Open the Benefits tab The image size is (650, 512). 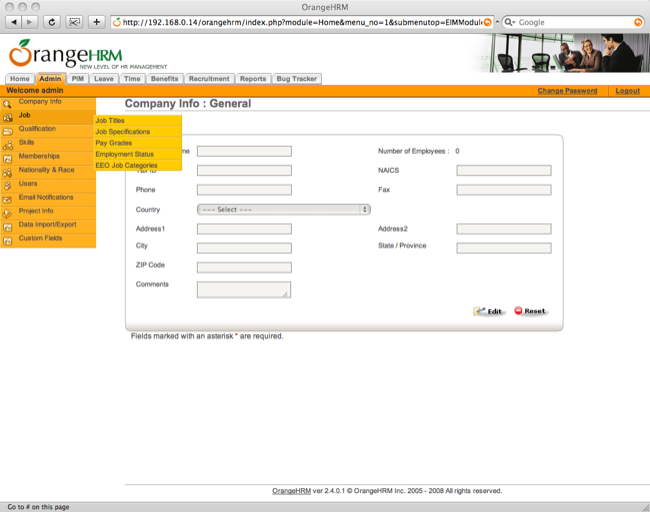165,79
